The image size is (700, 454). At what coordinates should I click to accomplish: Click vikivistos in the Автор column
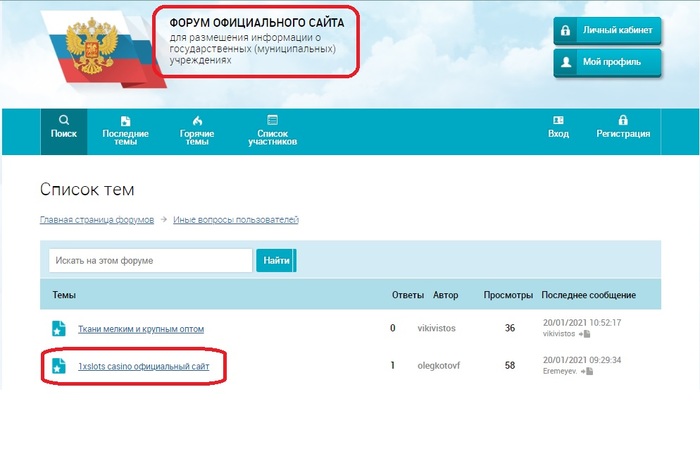[440, 328]
